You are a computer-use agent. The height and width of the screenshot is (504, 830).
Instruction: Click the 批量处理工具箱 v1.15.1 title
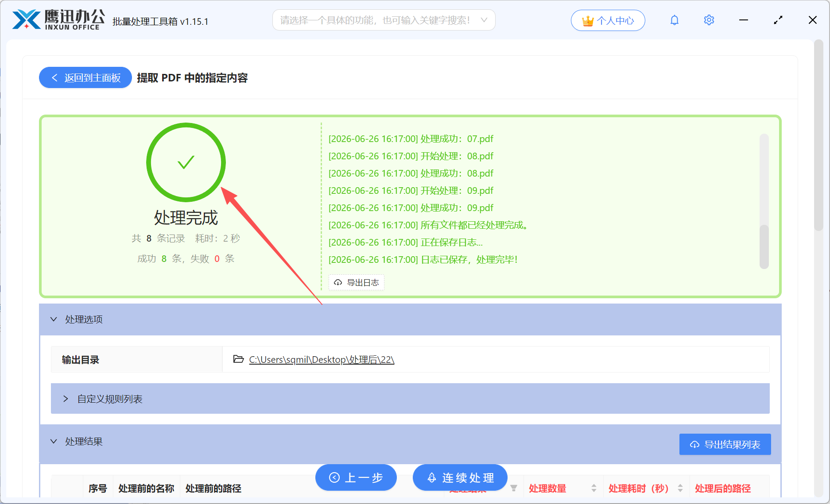(x=160, y=22)
